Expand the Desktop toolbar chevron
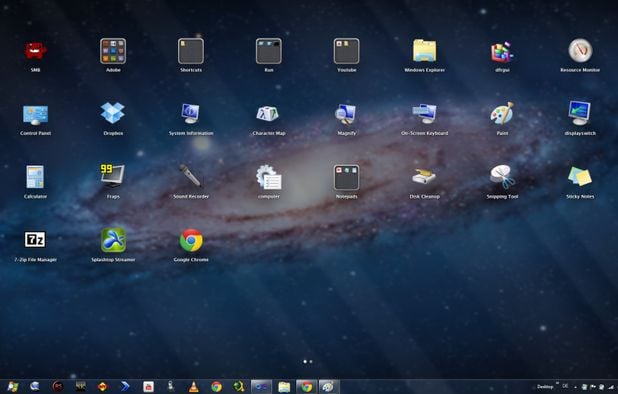618x394 pixels. 557,383
